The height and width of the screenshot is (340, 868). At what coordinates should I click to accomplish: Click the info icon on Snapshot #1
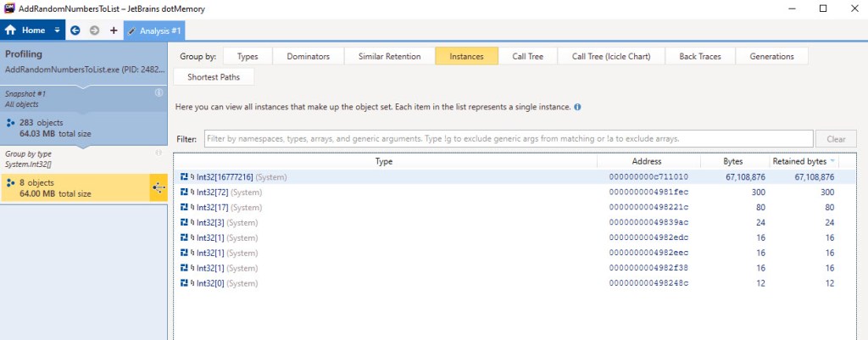[x=159, y=92]
